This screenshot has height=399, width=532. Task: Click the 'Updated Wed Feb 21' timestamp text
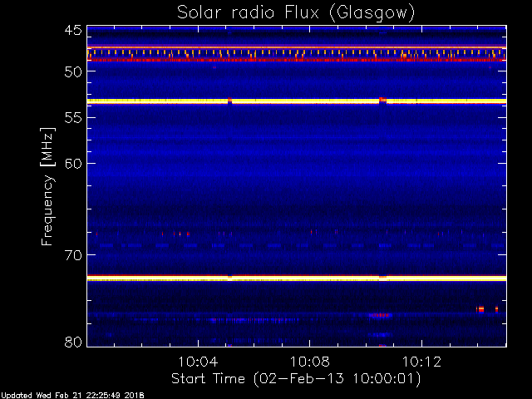click(x=42, y=396)
